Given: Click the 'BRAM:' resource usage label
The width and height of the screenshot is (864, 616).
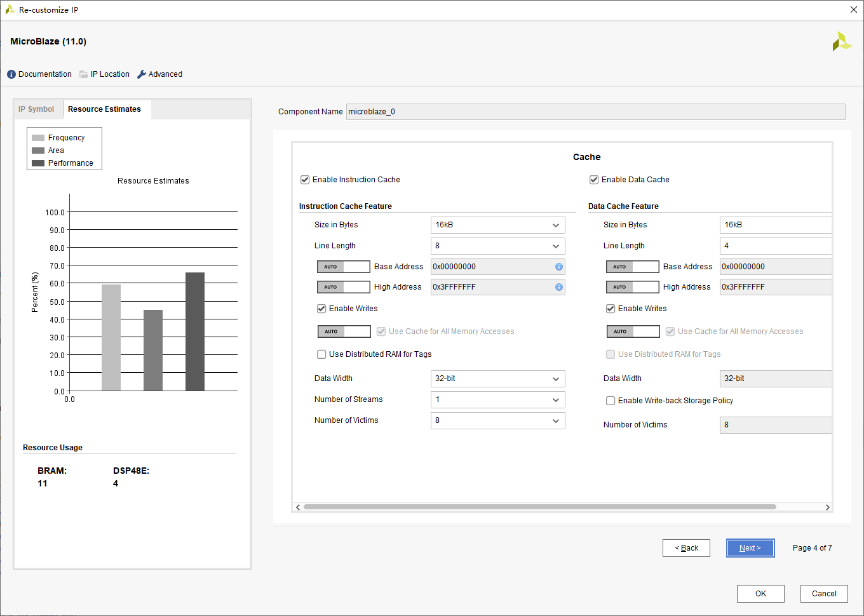Looking at the screenshot, I should click(x=52, y=471).
